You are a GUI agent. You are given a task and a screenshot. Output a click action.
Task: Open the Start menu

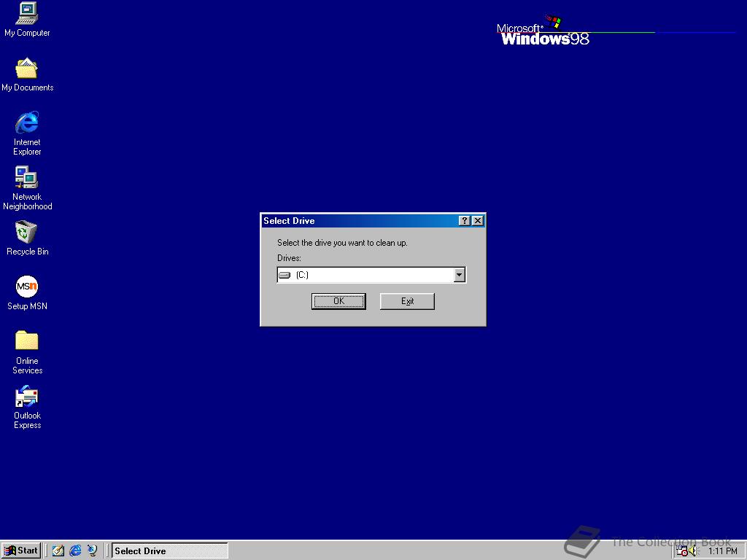point(21,551)
